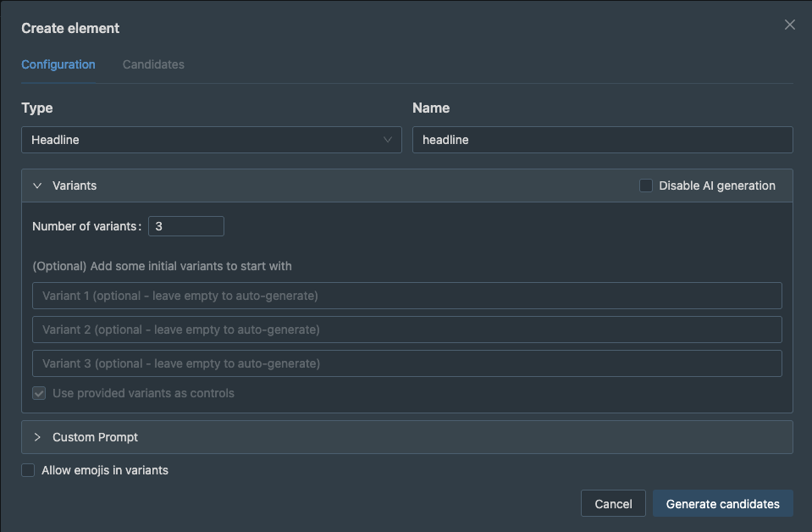Click the Name field containing headline
Screen dimensions: 812x532
[x=601, y=140]
